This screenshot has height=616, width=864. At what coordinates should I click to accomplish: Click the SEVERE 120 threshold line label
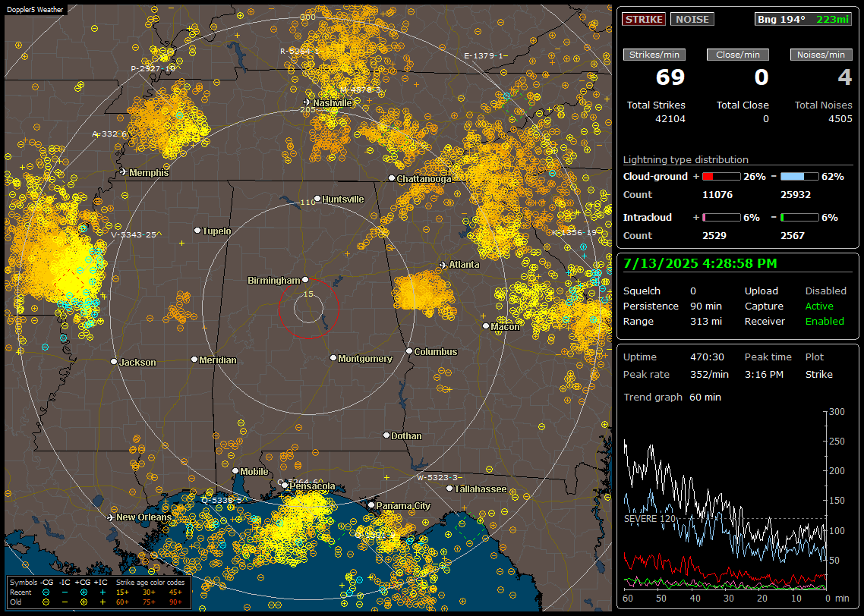pyautogui.click(x=649, y=519)
